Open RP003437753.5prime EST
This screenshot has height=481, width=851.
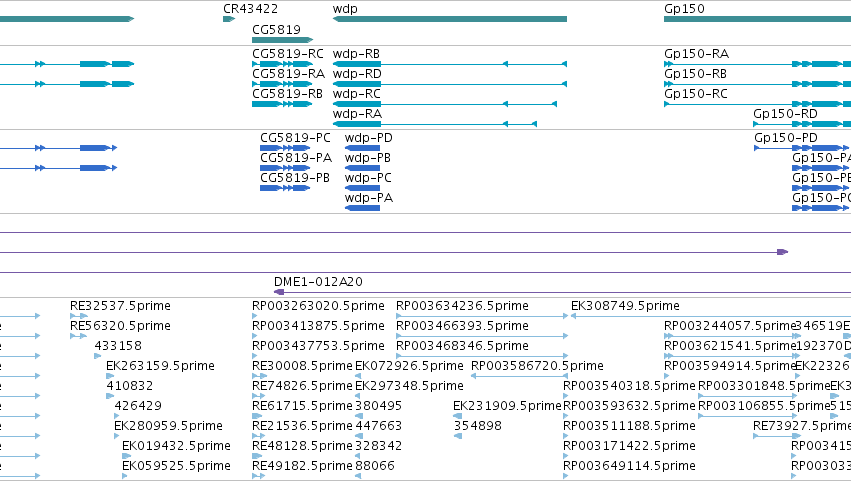coord(255,356)
